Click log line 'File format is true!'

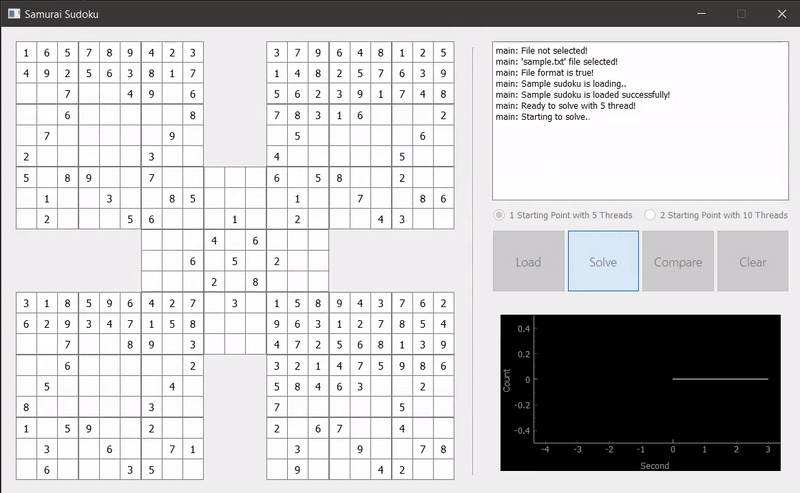tap(544, 72)
